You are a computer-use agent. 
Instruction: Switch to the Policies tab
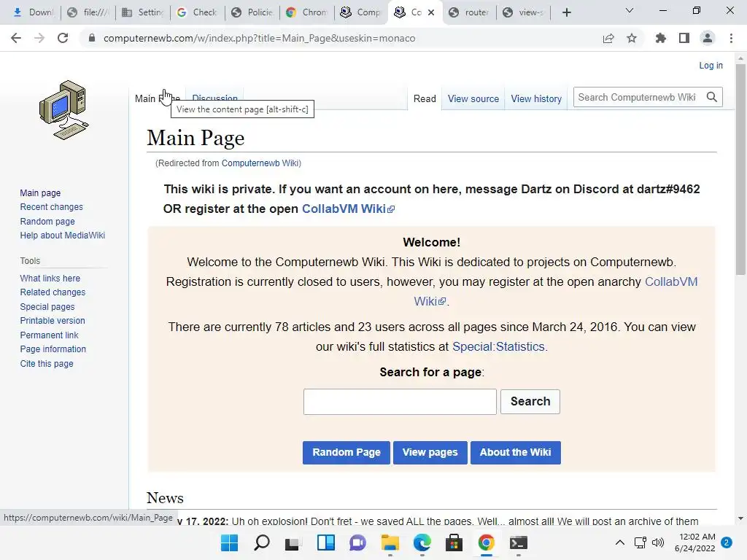252,12
